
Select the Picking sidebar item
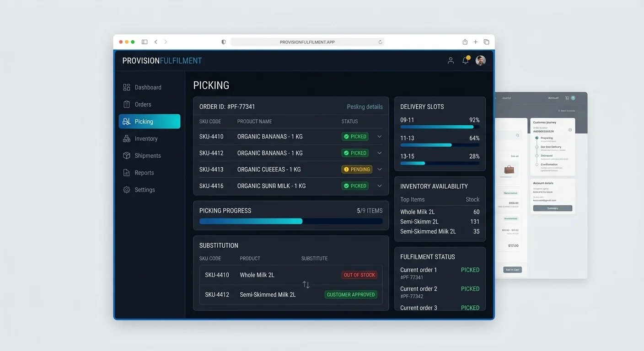(149, 122)
